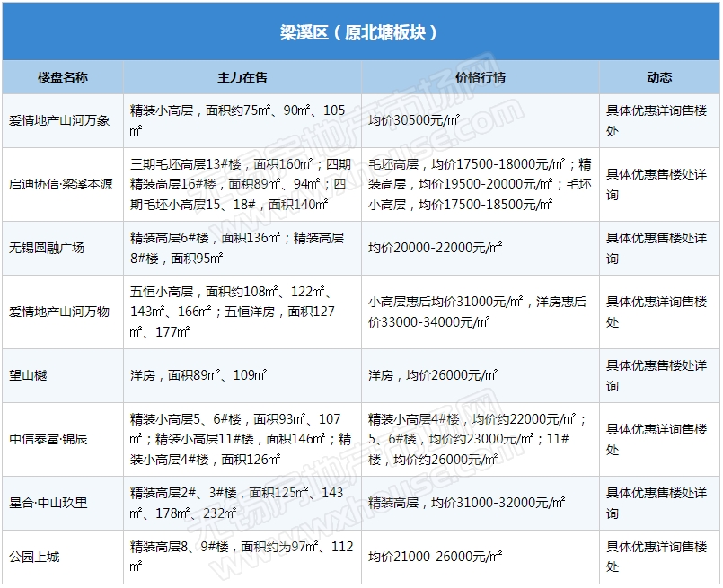Select 爱情地产山河万象 property name
This screenshot has height=588, width=723.
pos(59,120)
